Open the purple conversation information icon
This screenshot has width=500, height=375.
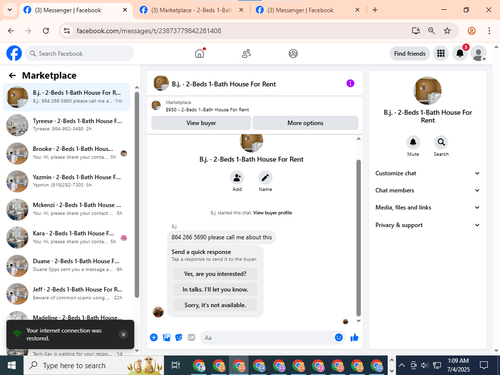coord(350,83)
